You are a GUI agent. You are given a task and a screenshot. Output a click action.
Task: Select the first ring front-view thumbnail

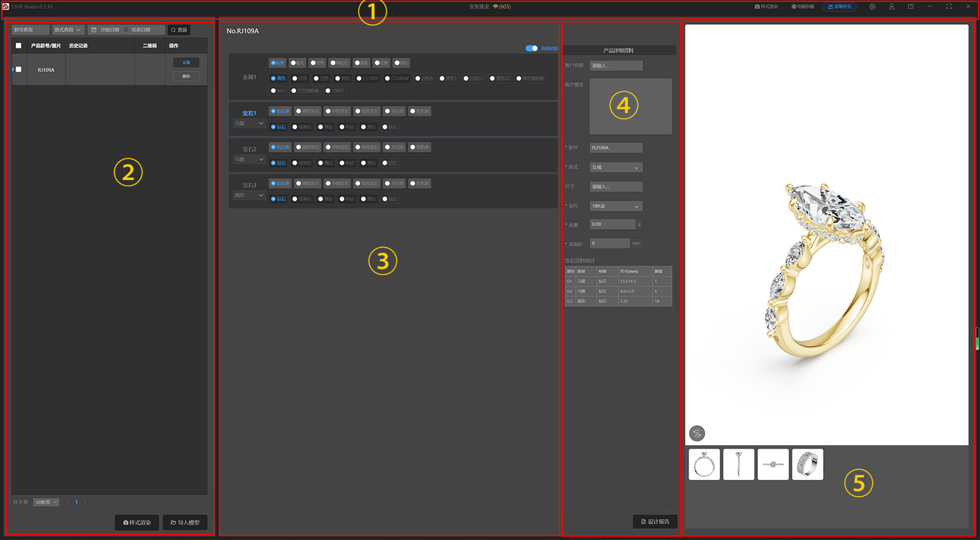(x=704, y=464)
